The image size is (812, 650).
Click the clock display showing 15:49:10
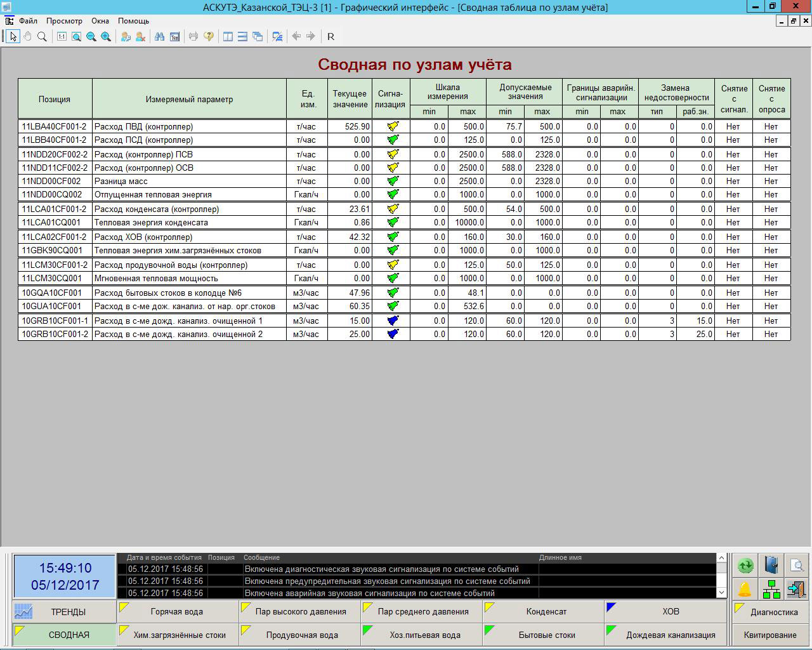click(65, 576)
